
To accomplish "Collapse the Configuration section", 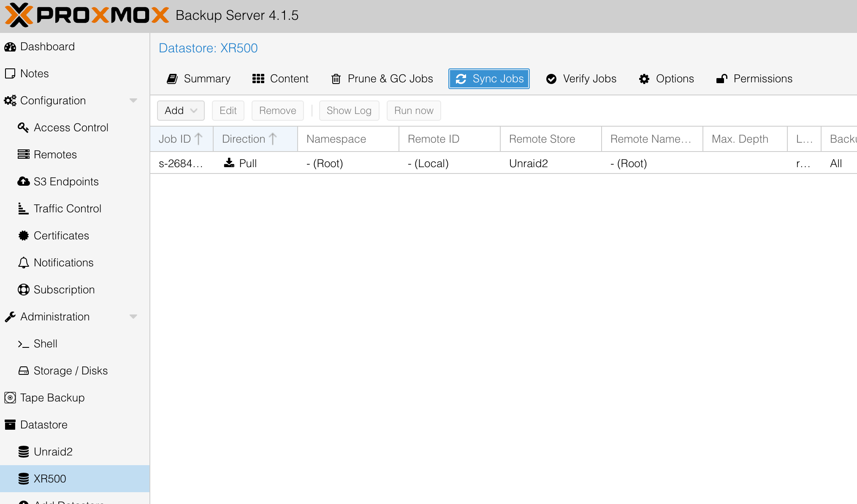I will coord(133,100).
